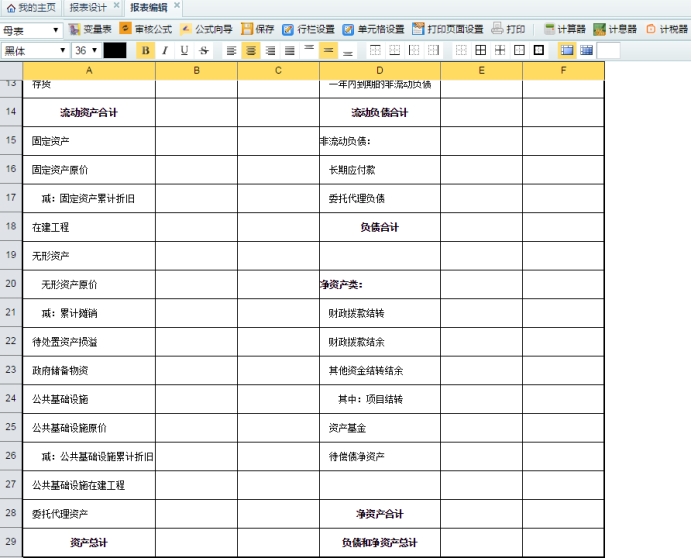This screenshot has width=692, height=558.
Task: Click cell 资产总计
Action: pos(89,543)
